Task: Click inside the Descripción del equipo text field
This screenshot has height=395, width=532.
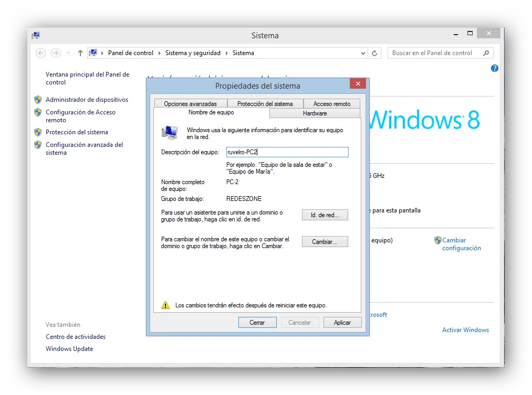Action: tap(287, 152)
